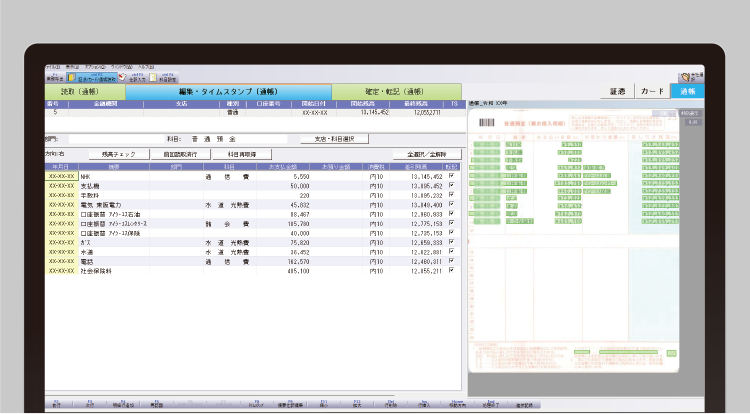This screenshot has width=750, height=414.
Task: Uncheck the 転記 checkbox in the 電話 row
Action: tap(452, 260)
